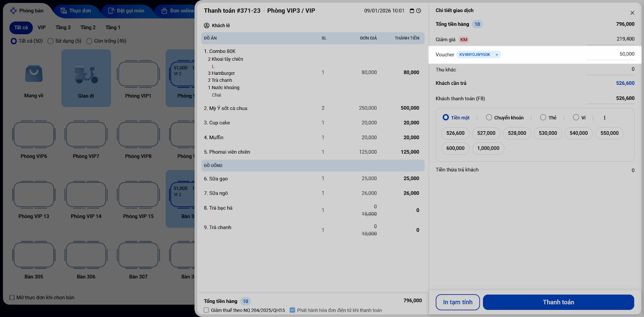Click the clock time icon in header
The width and height of the screenshot is (644, 317).
(419, 11)
